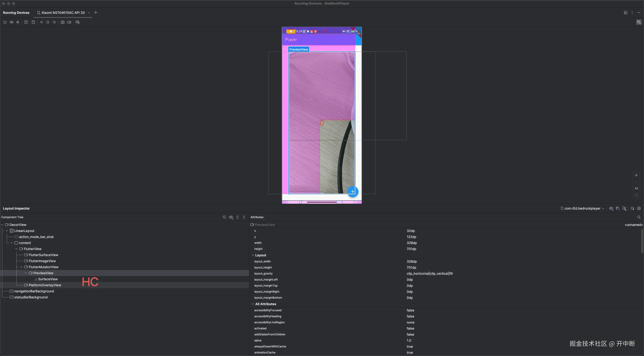Image resolution: width=644 pixels, height=356 pixels.
Task: Click the hardware input keyboard-mouse icon
Action: (77, 22)
